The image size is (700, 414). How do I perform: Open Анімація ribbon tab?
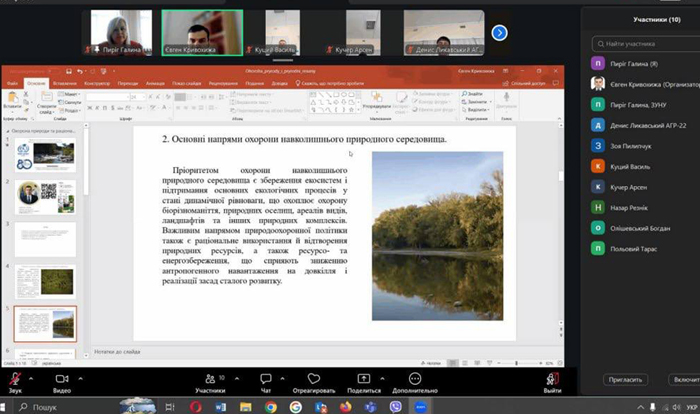coord(155,84)
